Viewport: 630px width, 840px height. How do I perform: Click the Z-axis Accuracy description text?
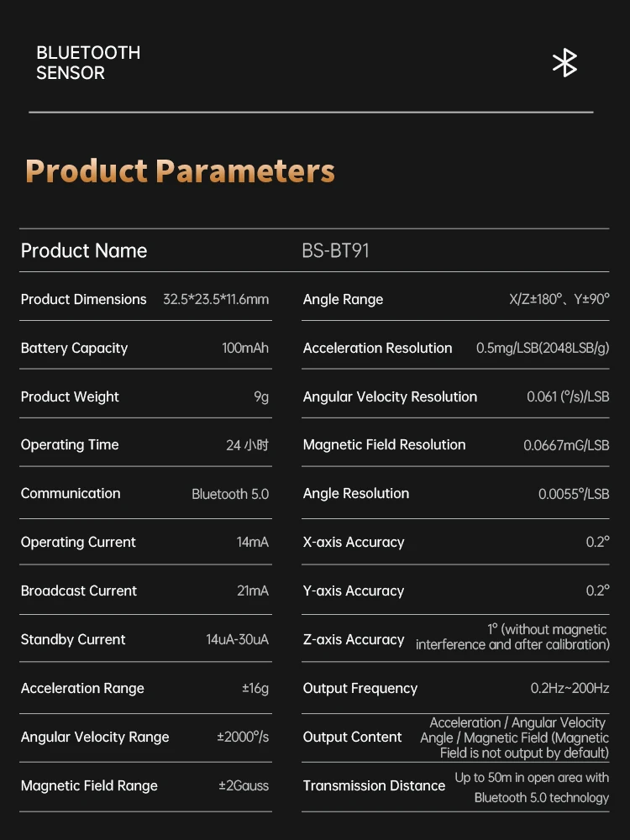(512, 637)
